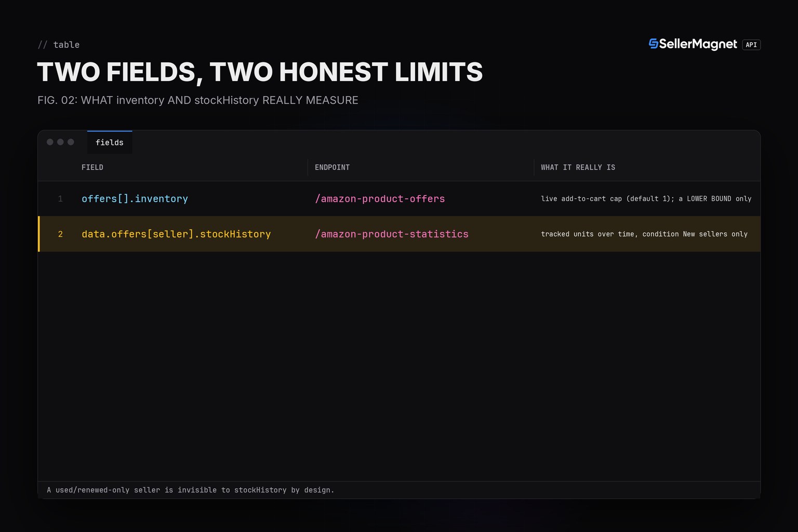This screenshot has width=798, height=532.
Task: Click the SellerMagnet logo icon
Action: click(654, 44)
